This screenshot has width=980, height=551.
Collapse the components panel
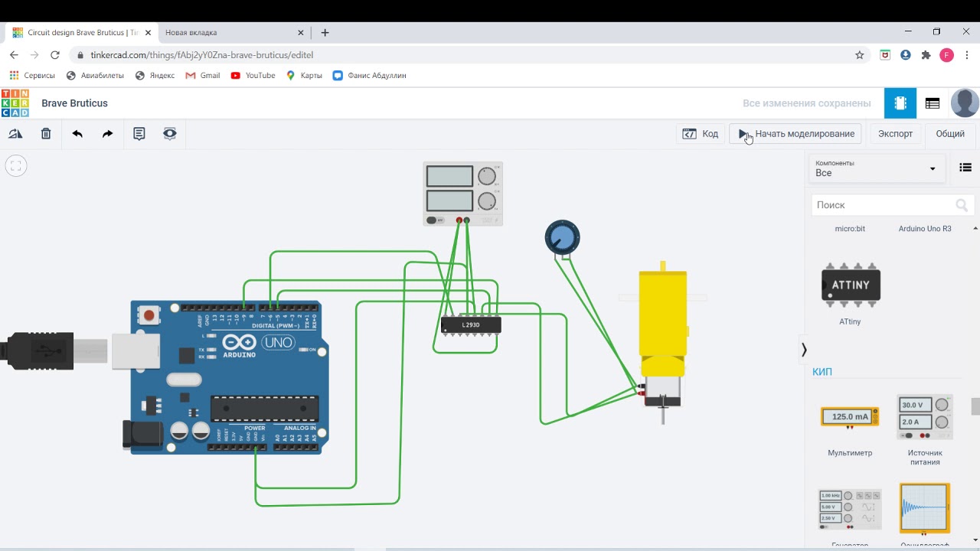coord(804,350)
